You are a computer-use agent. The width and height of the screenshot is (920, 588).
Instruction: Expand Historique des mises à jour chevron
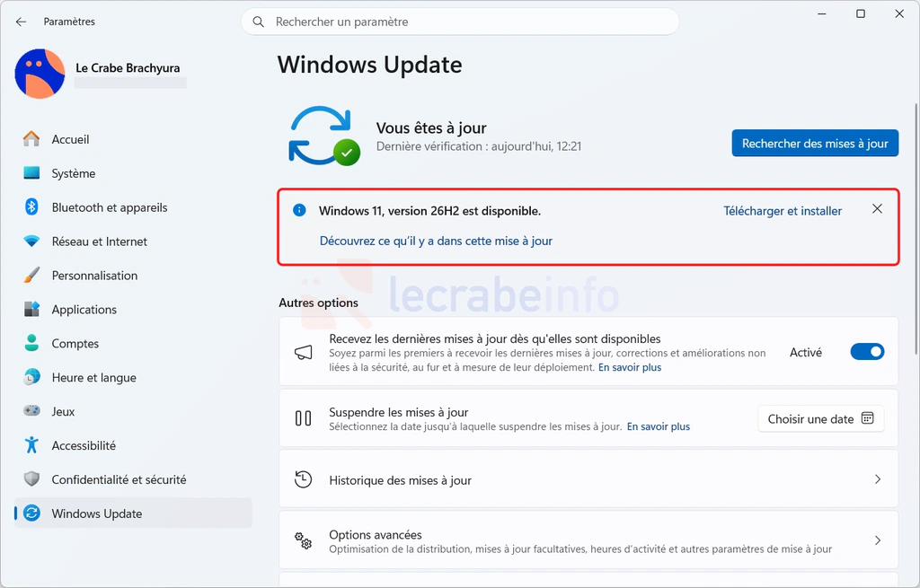tap(878, 479)
